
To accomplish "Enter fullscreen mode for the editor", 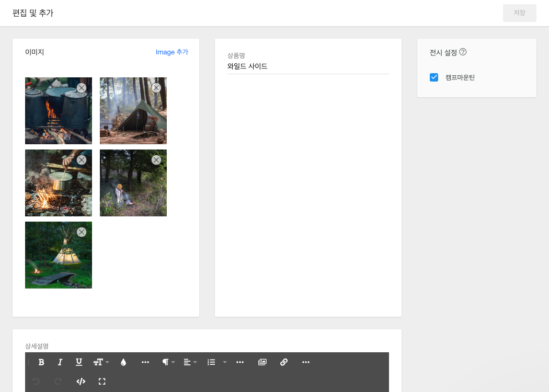I will [x=102, y=382].
